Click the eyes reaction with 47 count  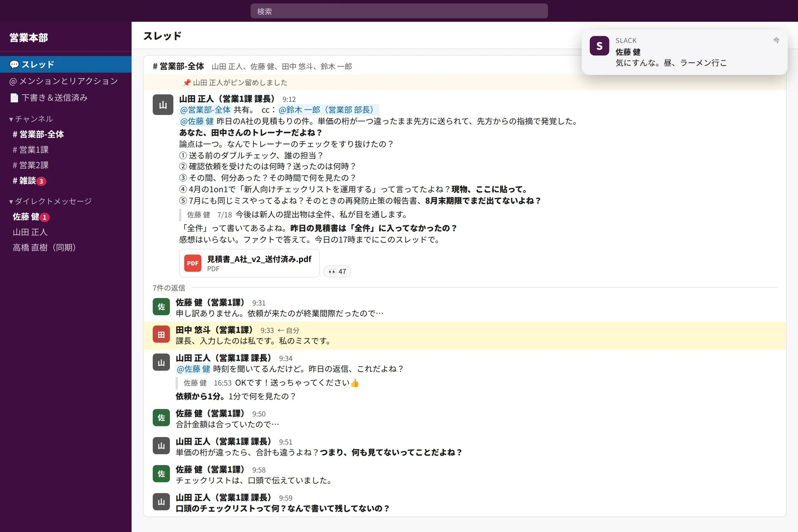337,272
